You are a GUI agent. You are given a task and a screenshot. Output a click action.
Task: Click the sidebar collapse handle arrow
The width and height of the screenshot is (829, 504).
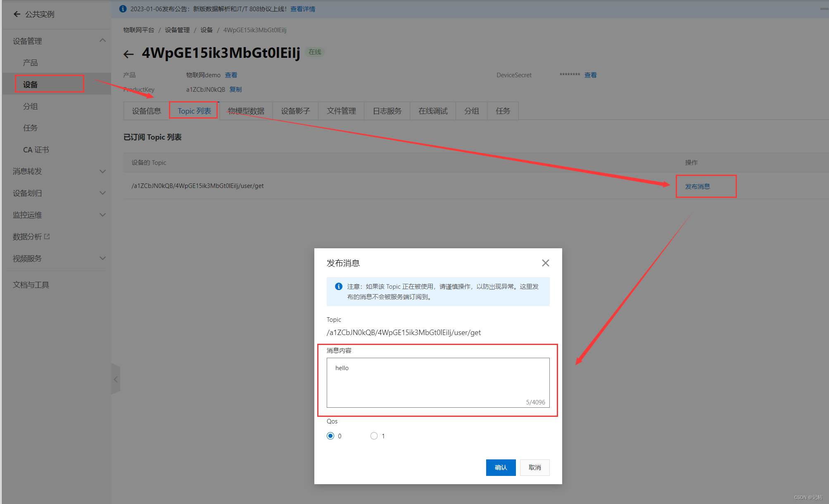pos(116,379)
